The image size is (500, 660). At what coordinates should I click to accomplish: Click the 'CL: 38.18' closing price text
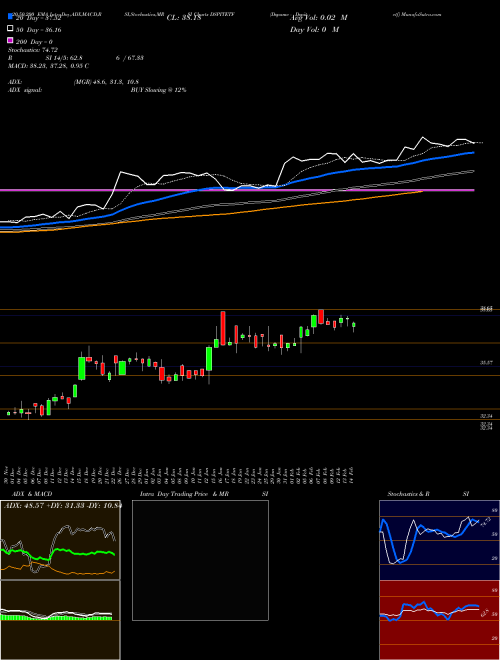(x=184, y=18)
